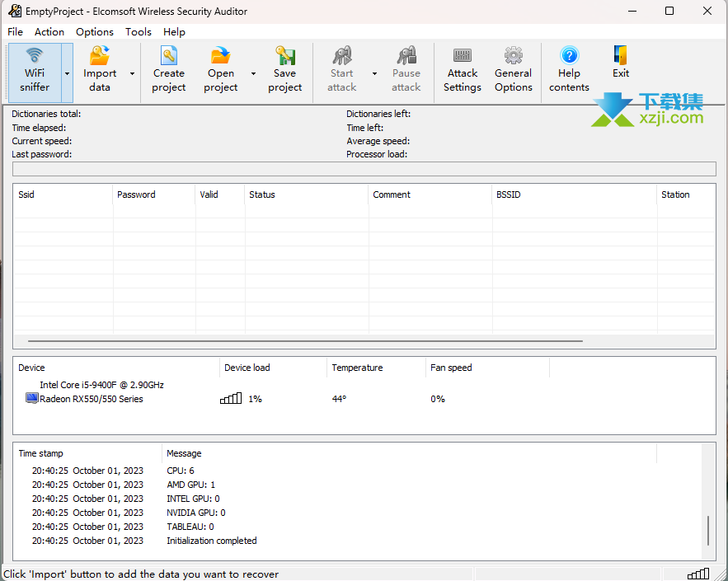Click the Message column header

(409, 453)
